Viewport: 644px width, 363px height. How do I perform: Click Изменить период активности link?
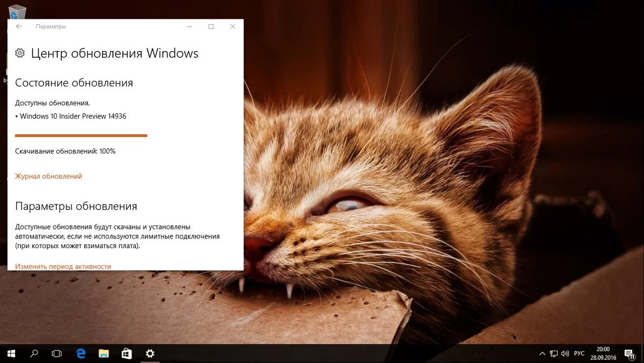point(63,266)
